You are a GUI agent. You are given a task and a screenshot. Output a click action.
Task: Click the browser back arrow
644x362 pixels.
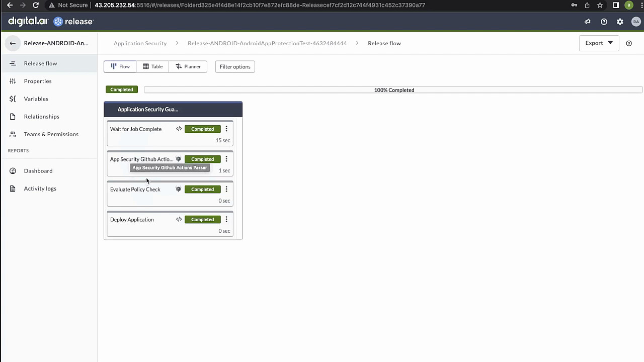point(10,5)
